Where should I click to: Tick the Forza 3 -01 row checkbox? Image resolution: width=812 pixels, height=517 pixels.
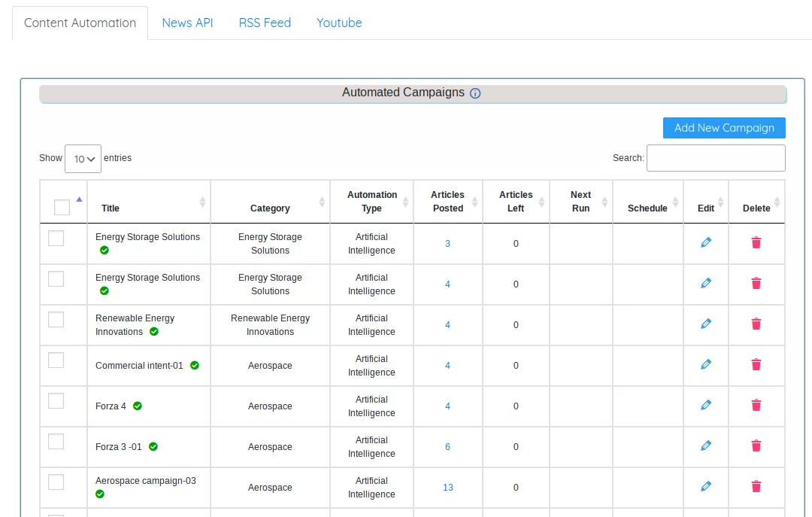click(56, 441)
